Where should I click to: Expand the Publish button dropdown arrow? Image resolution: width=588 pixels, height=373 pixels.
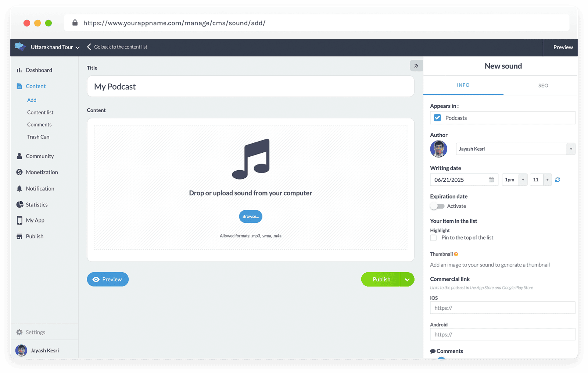click(407, 280)
